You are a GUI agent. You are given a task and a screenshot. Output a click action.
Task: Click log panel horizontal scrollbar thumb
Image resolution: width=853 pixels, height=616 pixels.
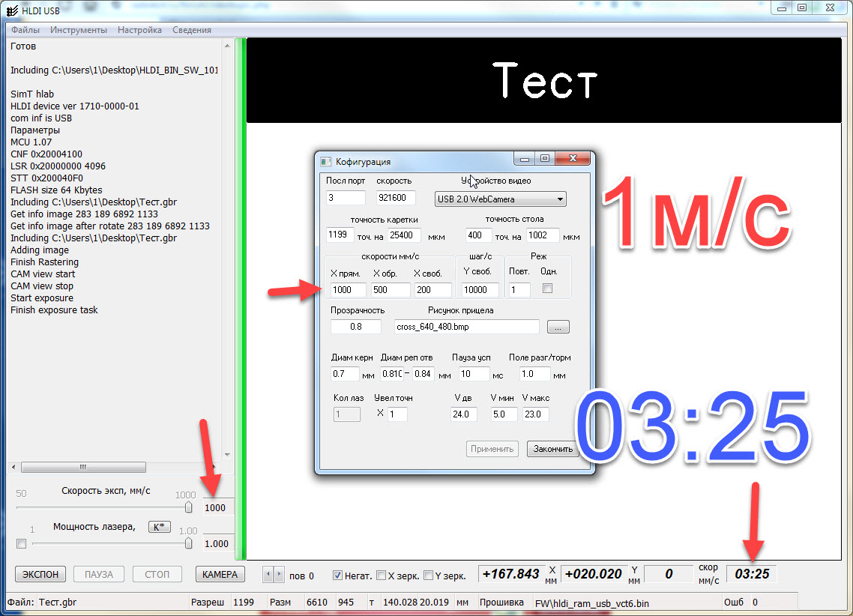pos(83,467)
